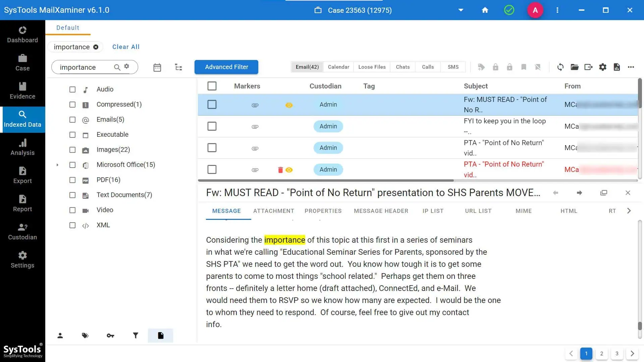Open the Custodian section

[x=22, y=232]
